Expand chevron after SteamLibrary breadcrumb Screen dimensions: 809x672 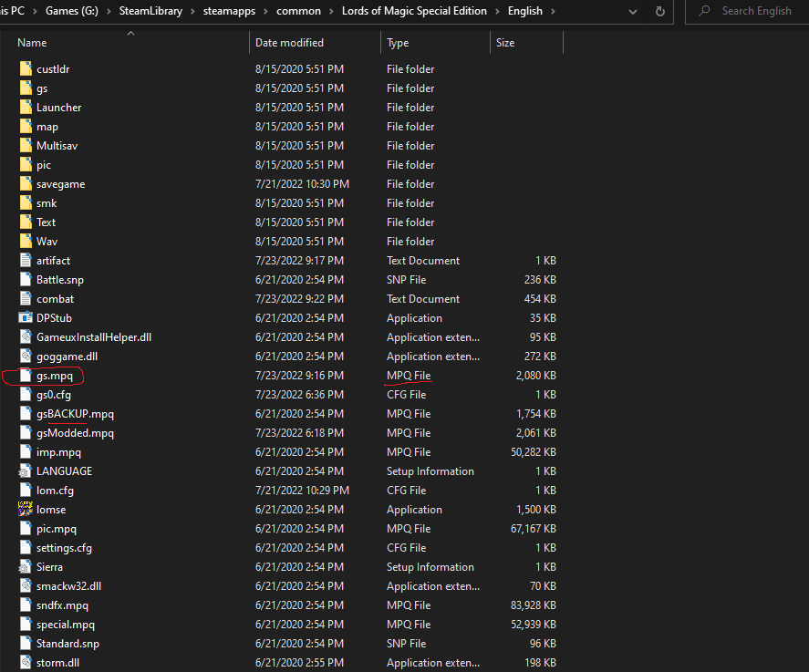point(192,11)
